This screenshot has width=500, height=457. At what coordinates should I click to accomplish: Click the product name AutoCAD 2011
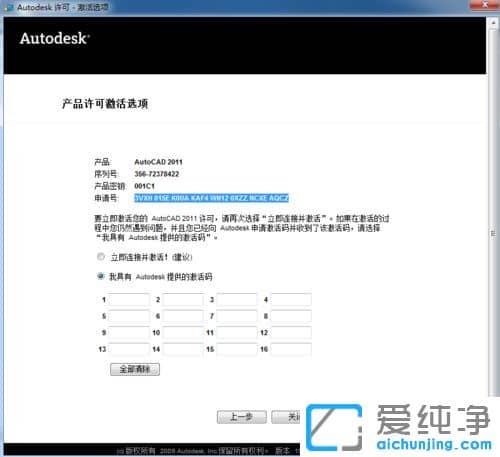point(158,162)
